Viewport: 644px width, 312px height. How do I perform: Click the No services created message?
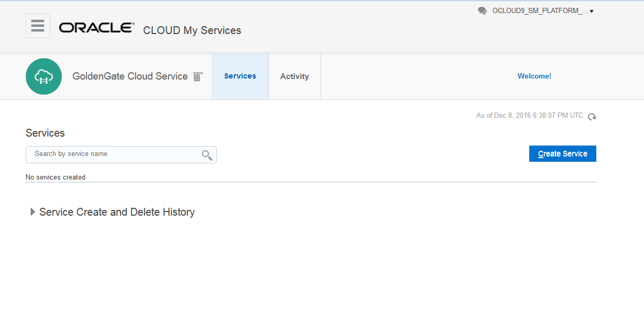click(56, 177)
